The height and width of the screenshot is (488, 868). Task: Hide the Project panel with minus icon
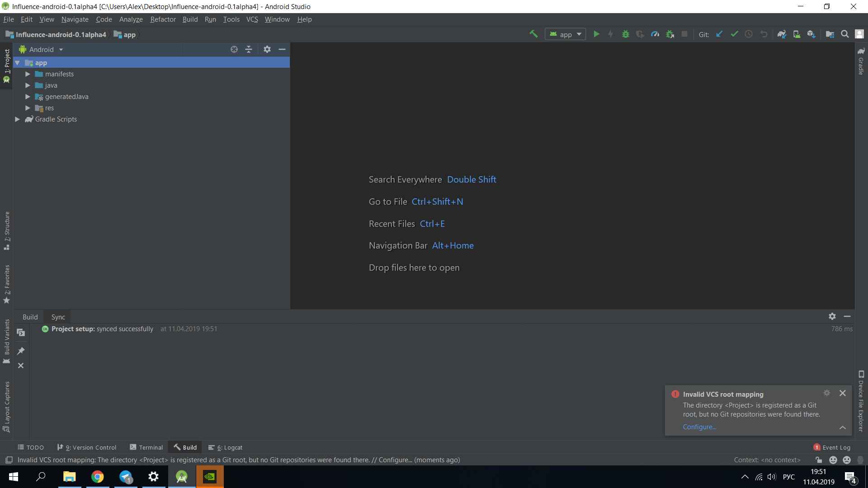tap(282, 50)
